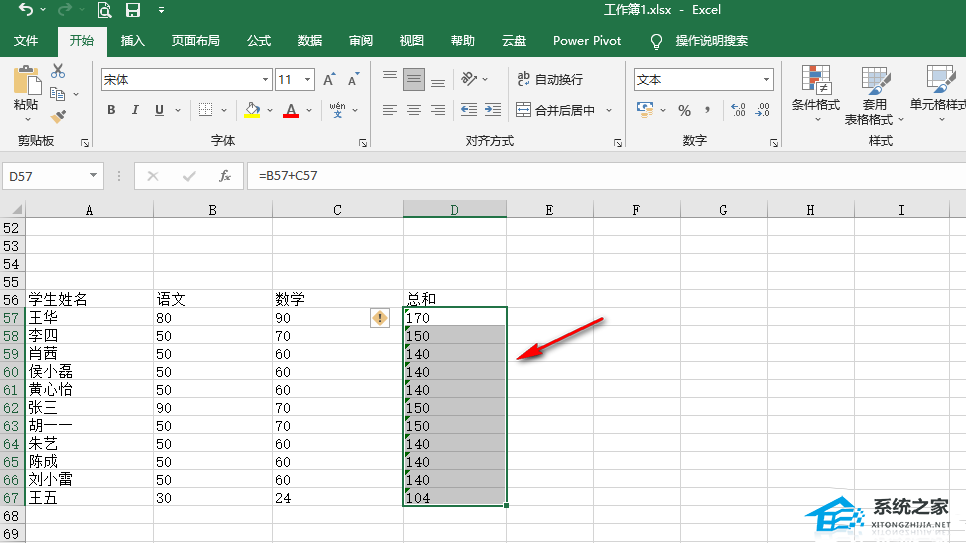The height and width of the screenshot is (543, 966).
Task: Click the error warning icon beside C57
Action: (380, 317)
